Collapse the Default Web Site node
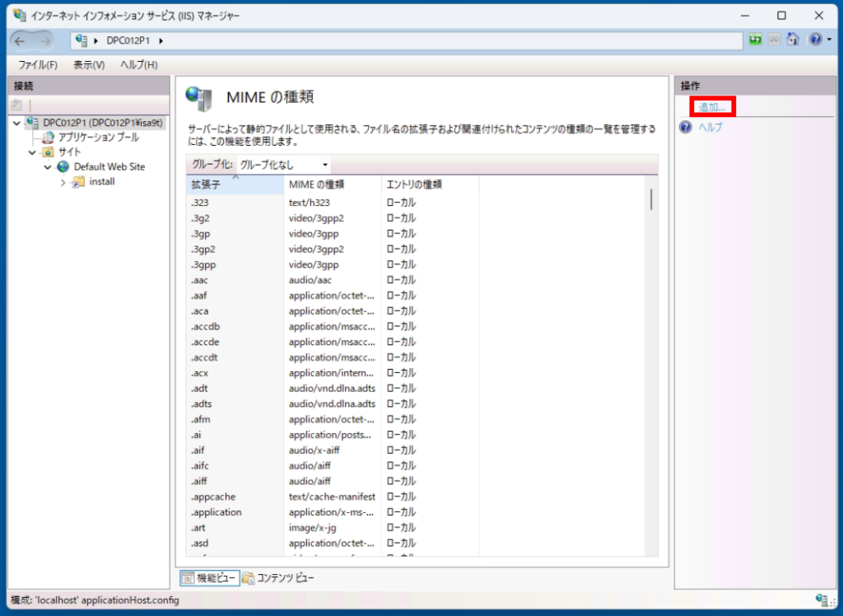843x616 pixels. [47, 166]
